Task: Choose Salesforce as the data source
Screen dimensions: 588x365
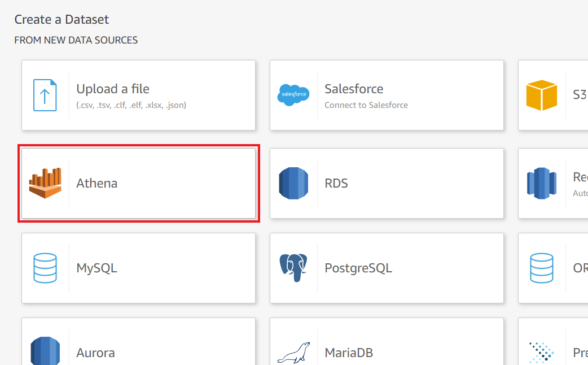Action: click(387, 95)
